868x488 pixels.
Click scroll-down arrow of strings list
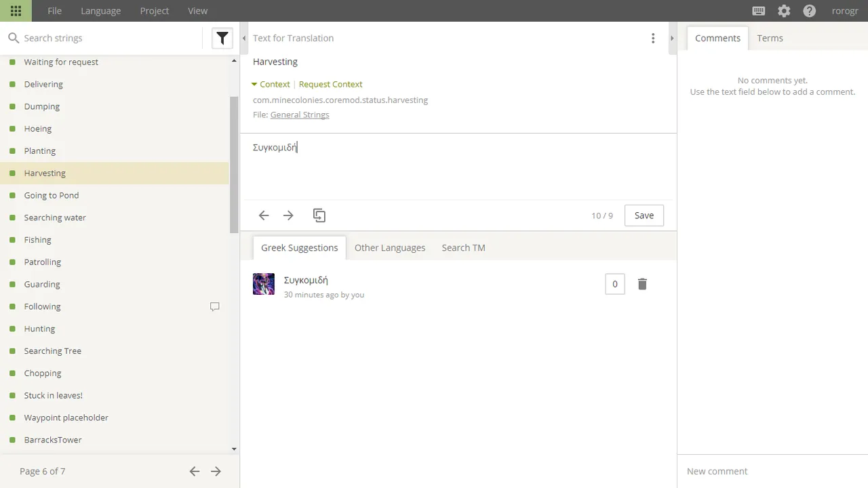click(234, 449)
